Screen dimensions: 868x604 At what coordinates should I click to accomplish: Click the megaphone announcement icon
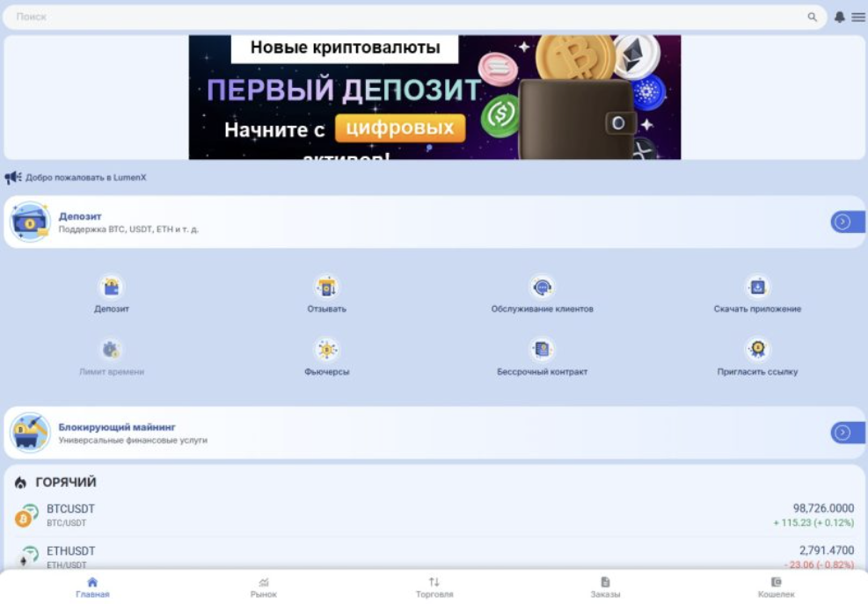[x=12, y=178]
